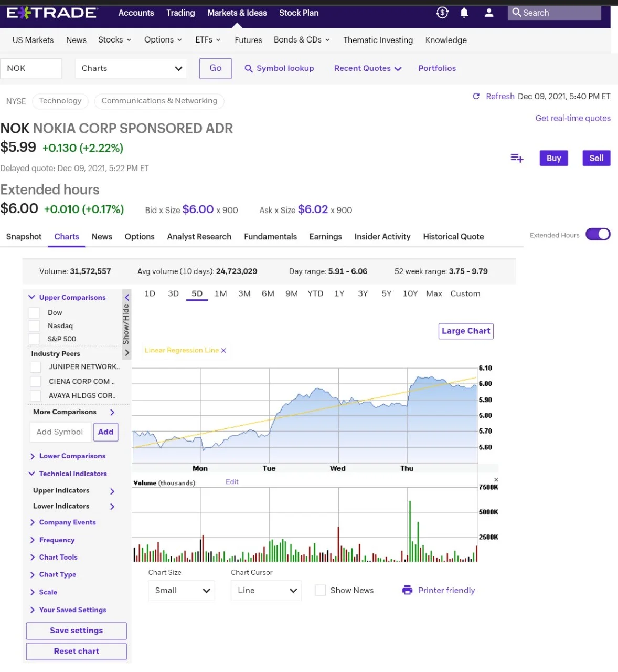
Task: Toggle the Extended Hours switch
Action: pos(598,234)
